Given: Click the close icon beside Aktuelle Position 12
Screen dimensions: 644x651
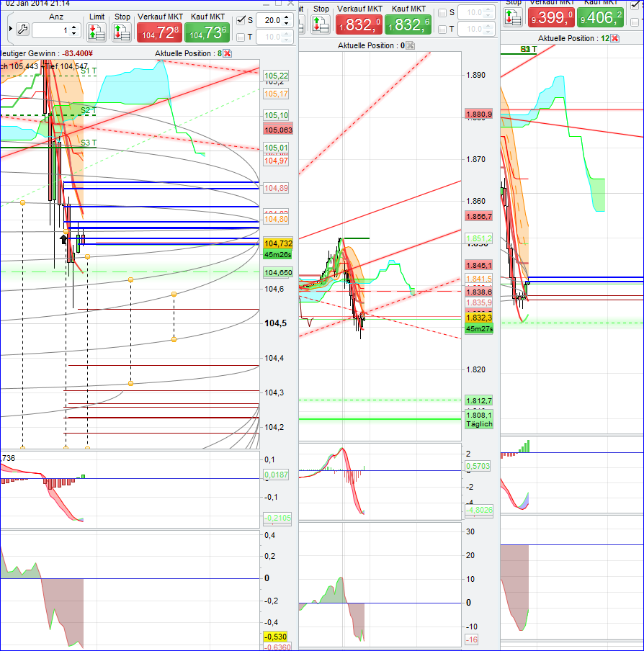Looking at the screenshot, I should (x=614, y=38).
